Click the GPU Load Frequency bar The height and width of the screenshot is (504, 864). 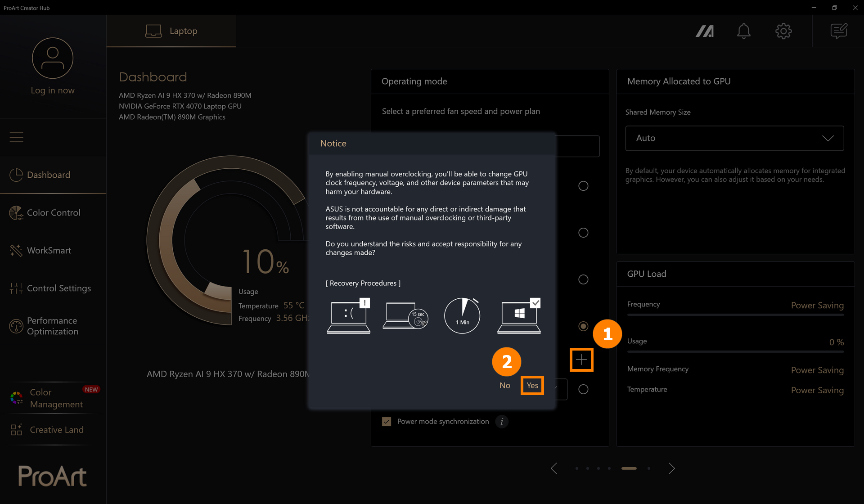[735, 315]
